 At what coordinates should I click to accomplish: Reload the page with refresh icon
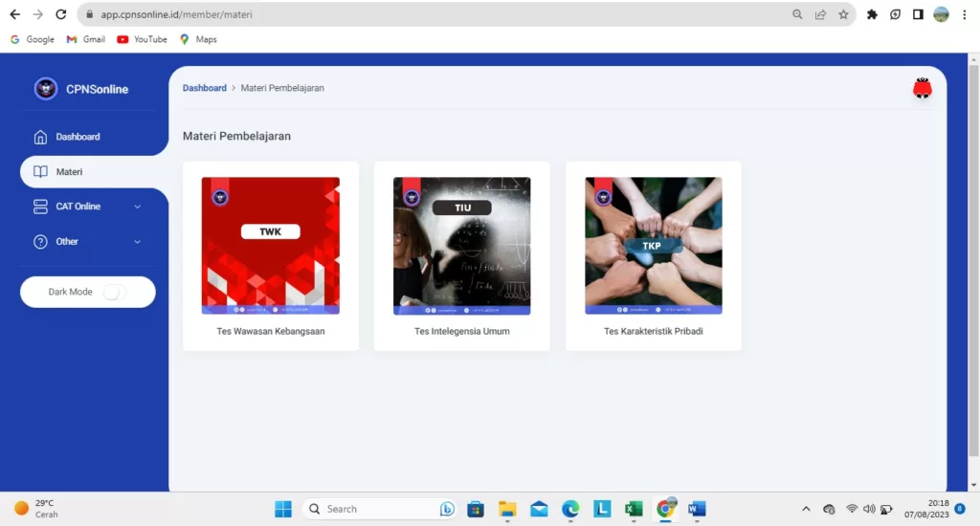coord(61,14)
